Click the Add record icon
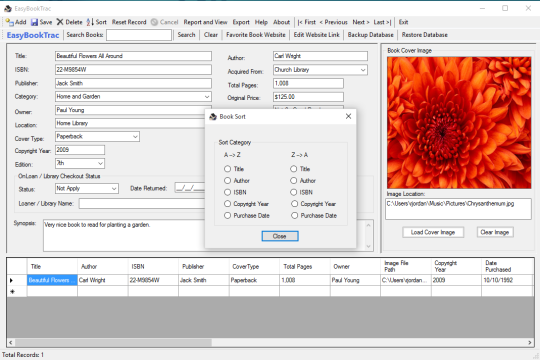Viewport: 540px width, 360px height. click(x=10, y=22)
